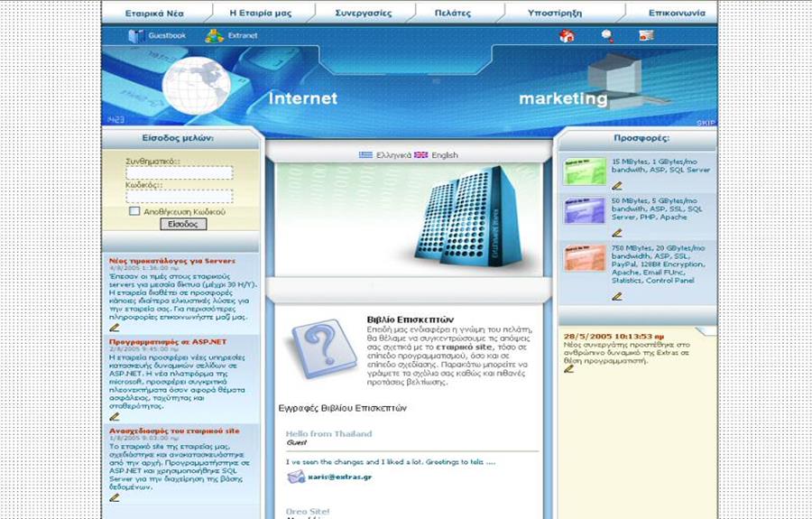This screenshot has height=519, width=812.
Task: Open the Πελάτες menu
Action: 453,14
